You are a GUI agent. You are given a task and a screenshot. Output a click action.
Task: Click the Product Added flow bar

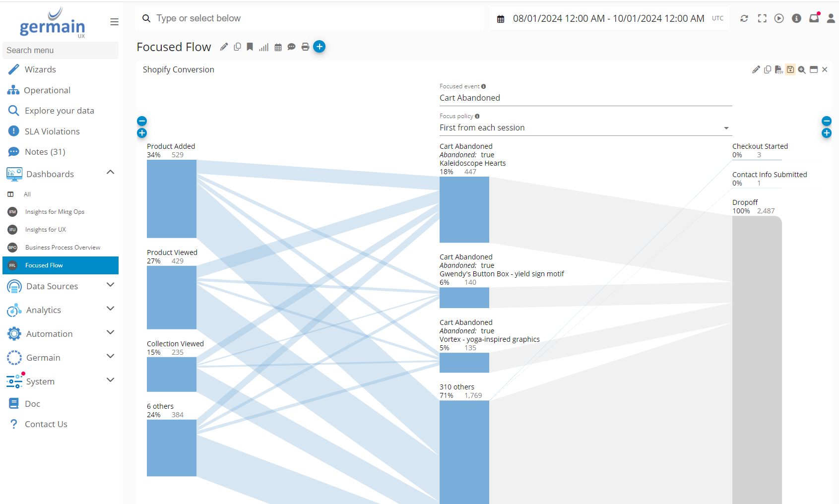172,198
